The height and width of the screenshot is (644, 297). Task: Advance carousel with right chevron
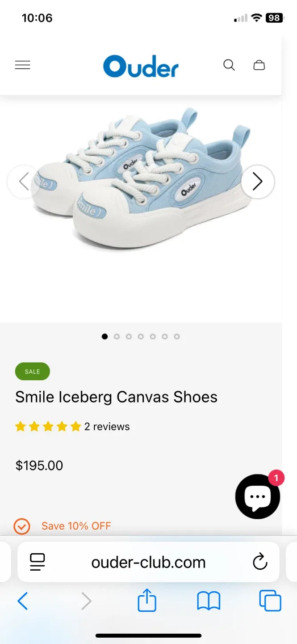[258, 182]
